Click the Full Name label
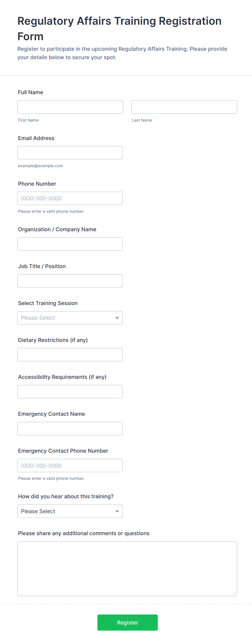 pyautogui.click(x=31, y=92)
